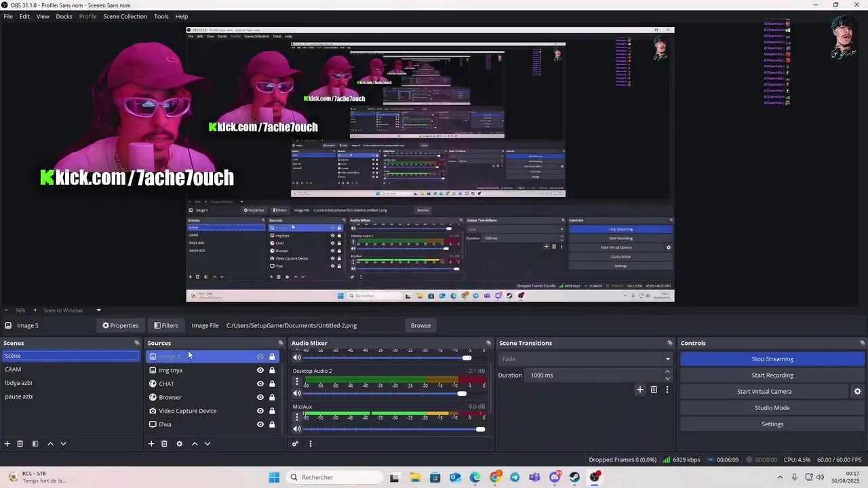Move scene down arrow in Scenes toolbar
Viewport: 868px width, 488px height.
[x=63, y=444]
